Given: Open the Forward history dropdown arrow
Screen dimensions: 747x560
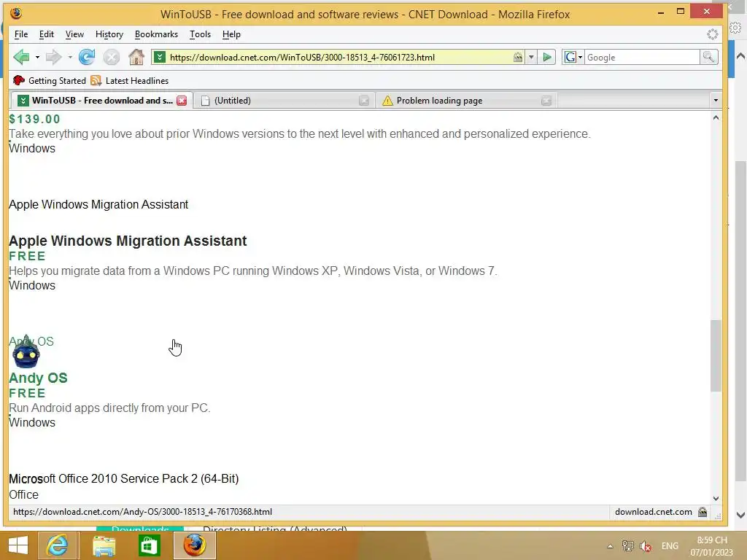Looking at the screenshot, I should 70,57.
